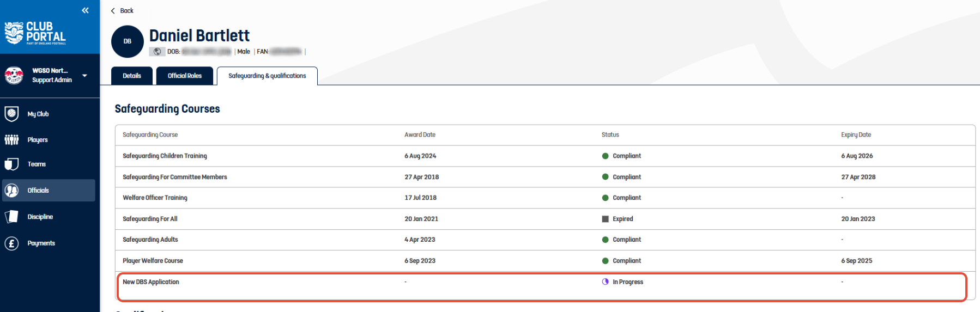
Task: Click the grey Expired status square icon
Action: point(605,219)
